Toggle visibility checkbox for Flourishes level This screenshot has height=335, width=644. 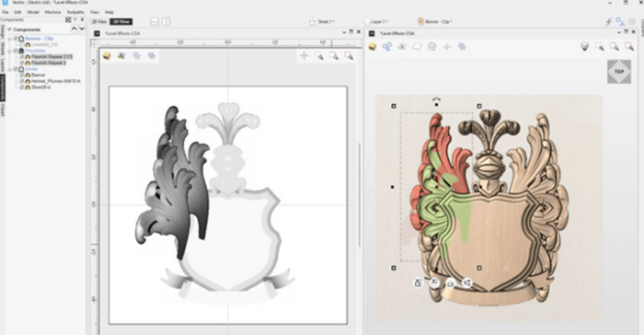coord(16,51)
